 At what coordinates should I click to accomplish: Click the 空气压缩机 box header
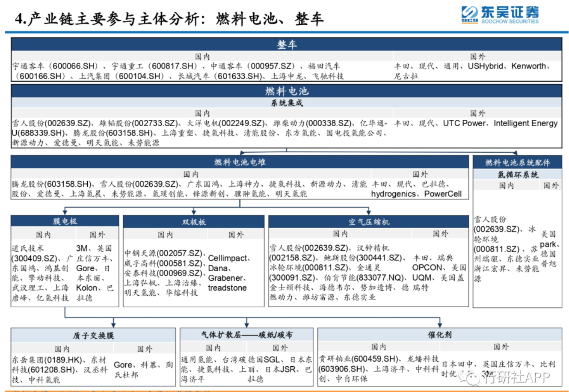[368, 222]
